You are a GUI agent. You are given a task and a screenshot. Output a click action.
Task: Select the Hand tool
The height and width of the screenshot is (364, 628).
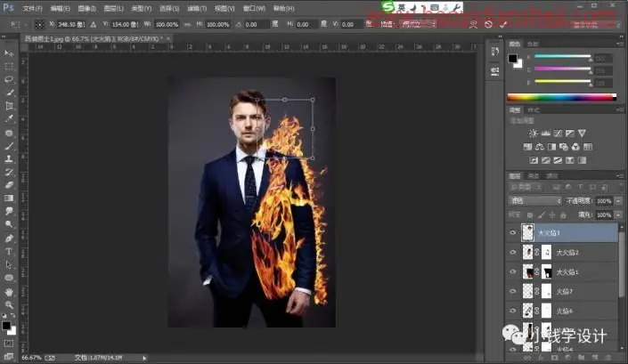tap(9, 292)
